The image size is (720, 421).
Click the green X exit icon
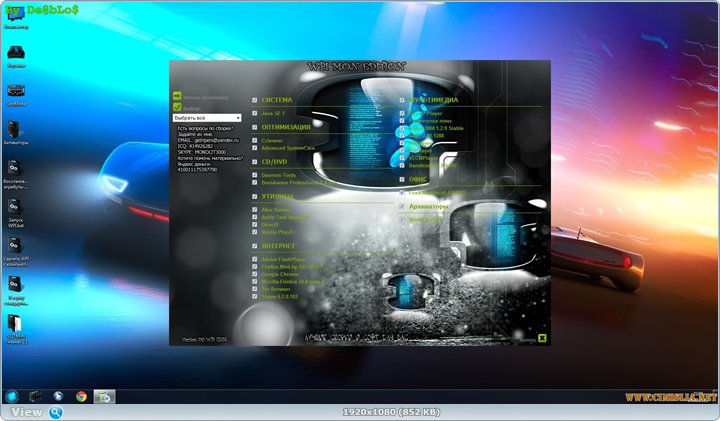pos(541,338)
